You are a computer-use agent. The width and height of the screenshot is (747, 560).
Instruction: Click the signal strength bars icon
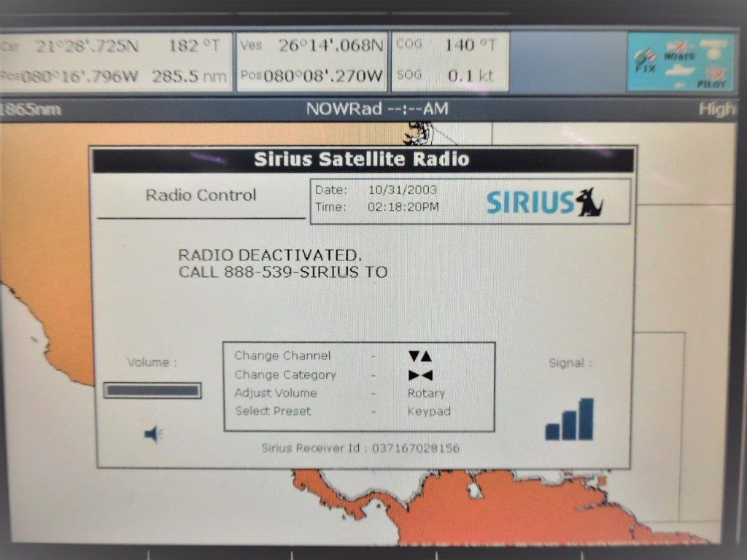coord(569,419)
